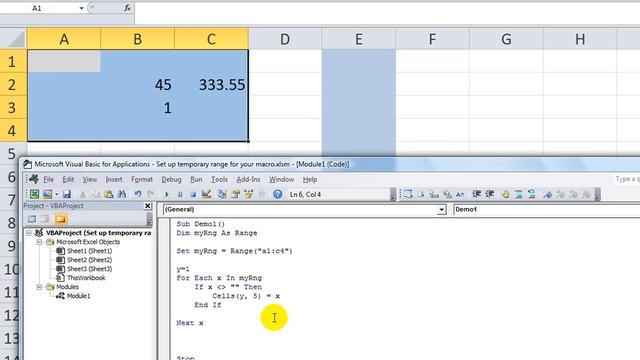This screenshot has height=360, width=640.
Task: Click the Undo arrow icon
Action: pos(138,194)
